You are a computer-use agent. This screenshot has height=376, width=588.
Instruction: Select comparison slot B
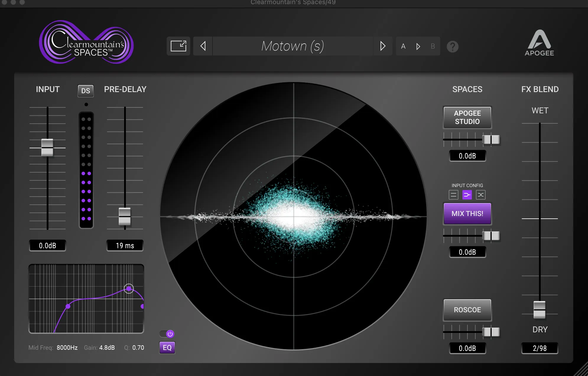(433, 46)
